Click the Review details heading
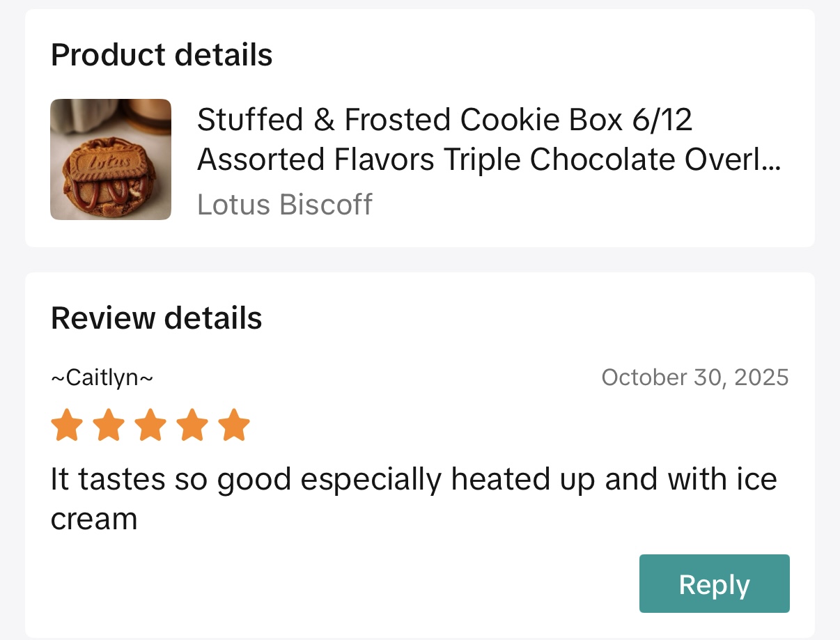This screenshot has width=840, height=640. tap(157, 318)
